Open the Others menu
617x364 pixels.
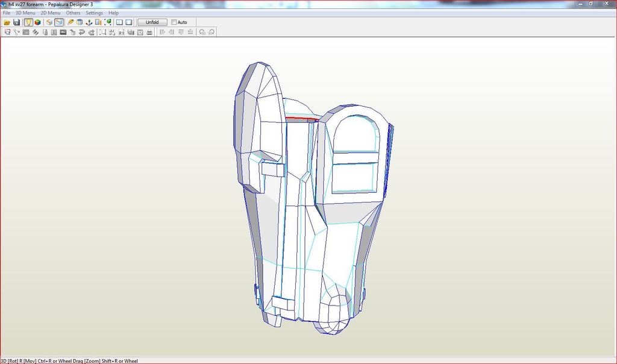click(73, 13)
